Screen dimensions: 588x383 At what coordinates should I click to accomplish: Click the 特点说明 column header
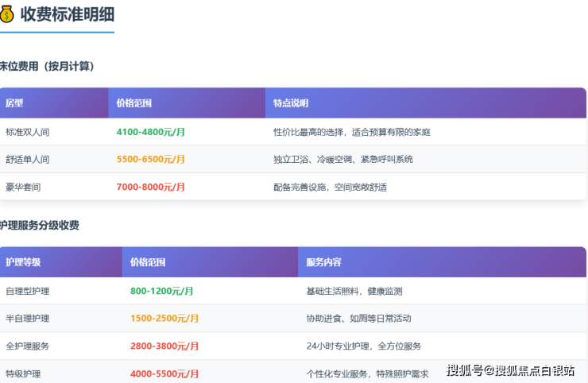tap(290, 103)
